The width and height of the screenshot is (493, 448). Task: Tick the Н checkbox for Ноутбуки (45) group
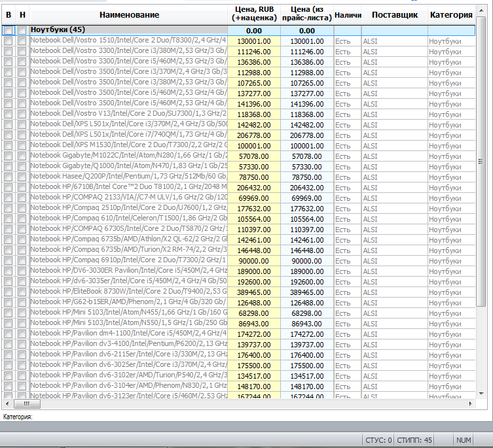point(22,31)
